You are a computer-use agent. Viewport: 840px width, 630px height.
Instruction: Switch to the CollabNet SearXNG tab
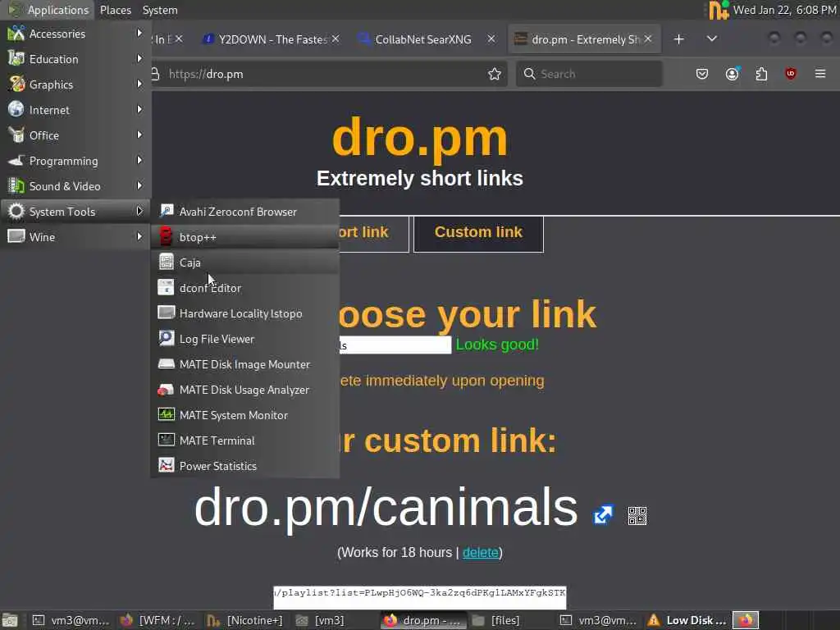422,39
